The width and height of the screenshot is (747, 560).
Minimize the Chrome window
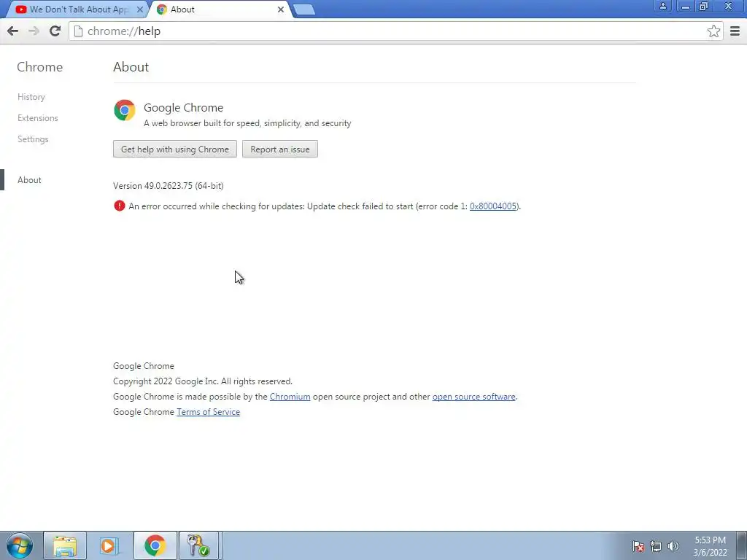tap(686, 6)
